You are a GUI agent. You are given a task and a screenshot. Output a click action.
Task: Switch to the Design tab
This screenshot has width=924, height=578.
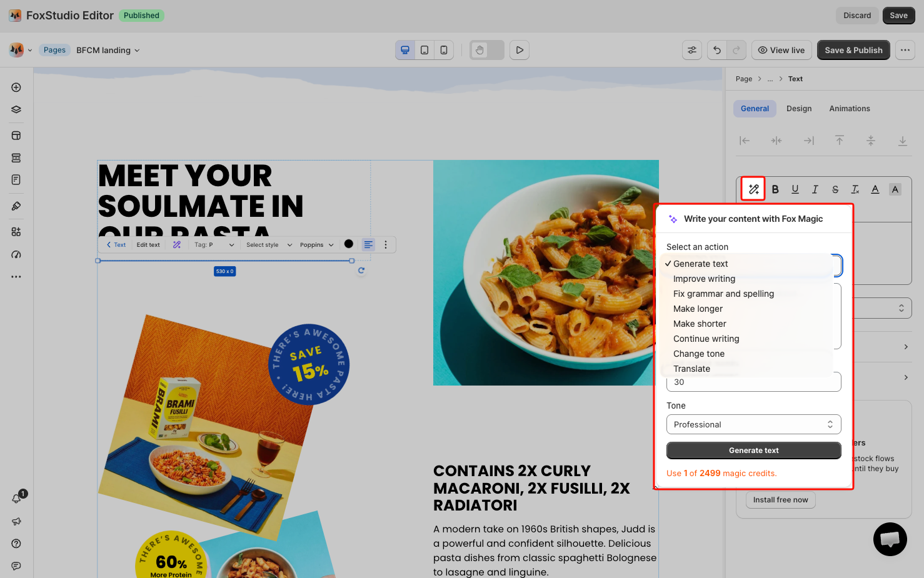[x=799, y=109]
